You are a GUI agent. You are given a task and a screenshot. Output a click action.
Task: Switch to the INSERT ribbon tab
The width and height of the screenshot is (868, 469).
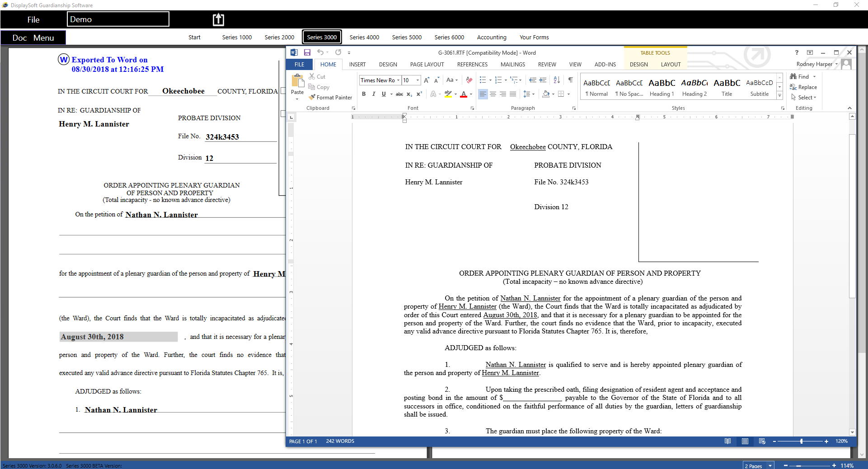(357, 65)
